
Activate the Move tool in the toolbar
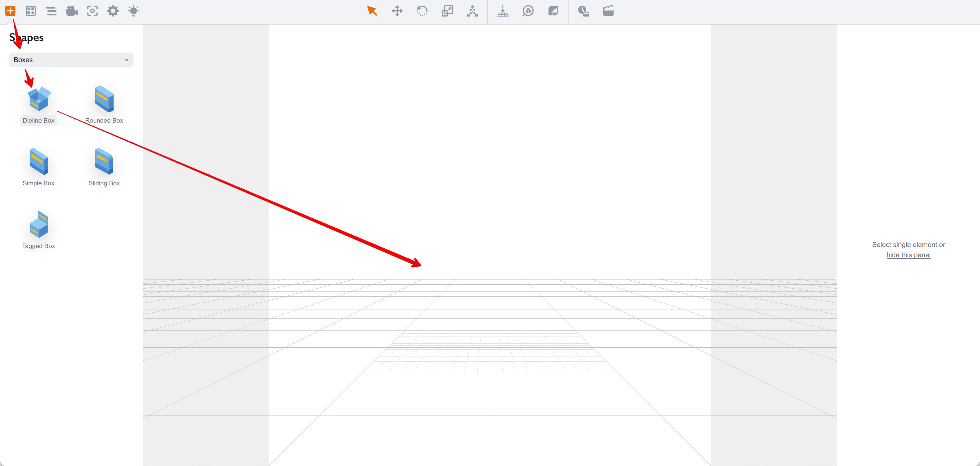click(x=397, y=11)
